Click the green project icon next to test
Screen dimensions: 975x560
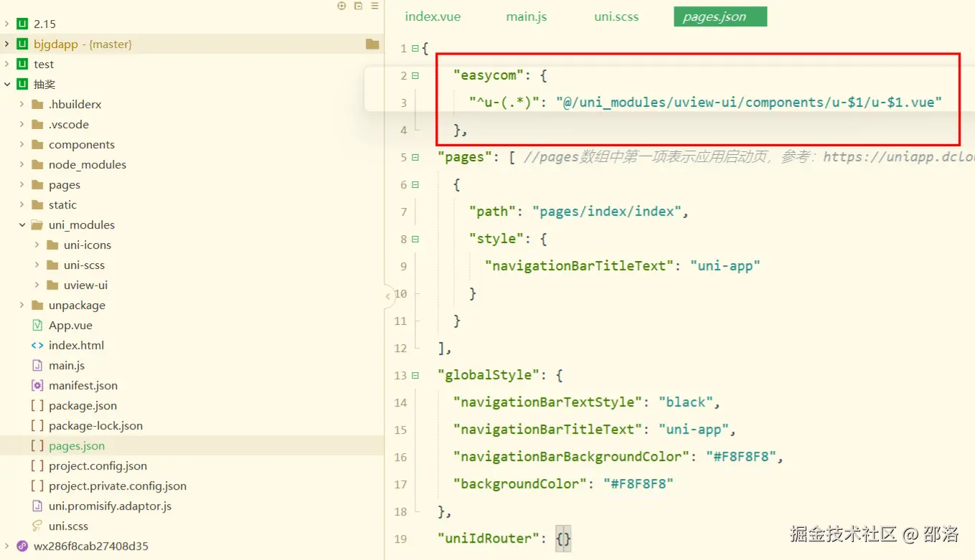22,64
